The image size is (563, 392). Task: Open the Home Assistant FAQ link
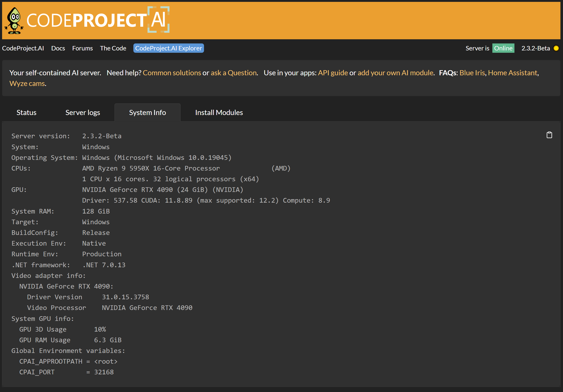point(513,73)
